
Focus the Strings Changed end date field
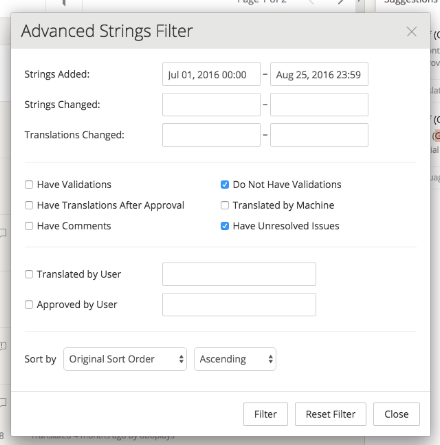pyautogui.click(x=319, y=105)
